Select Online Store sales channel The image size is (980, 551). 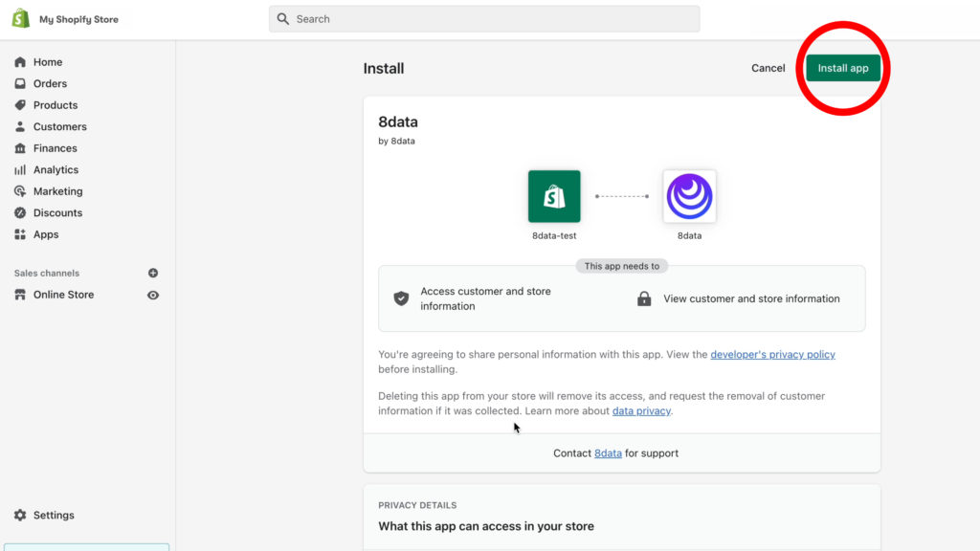coord(63,295)
